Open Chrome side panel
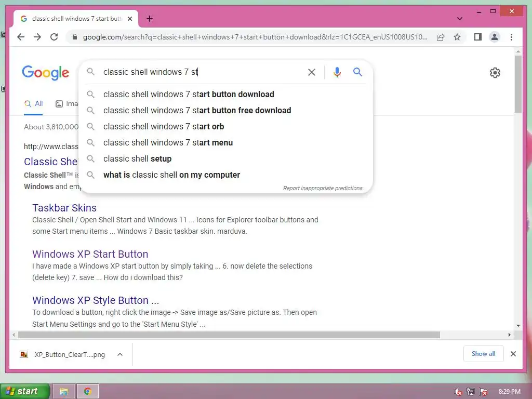The width and height of the screenshot is (532, 399). click(478, 37)
